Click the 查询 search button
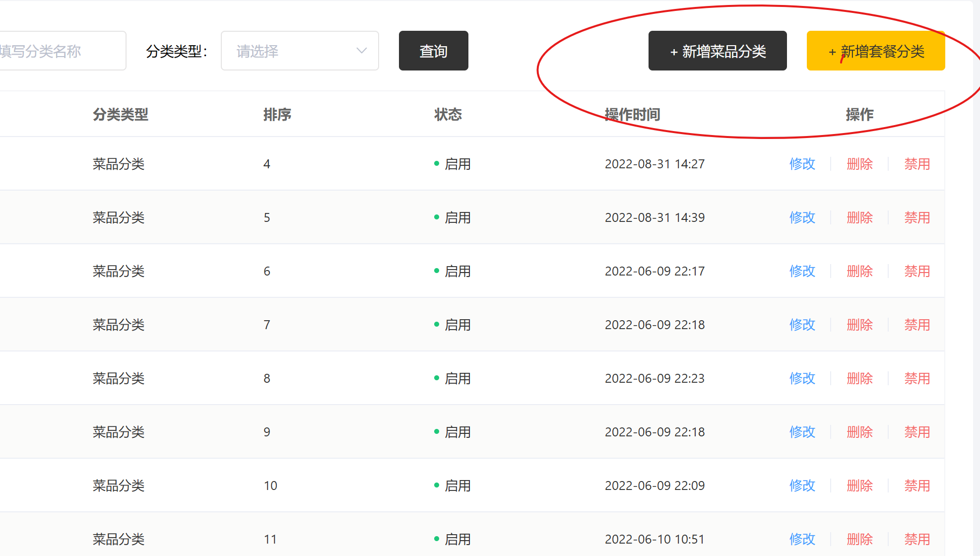Screen dimensions: 980x556 (x=433, y=51)
